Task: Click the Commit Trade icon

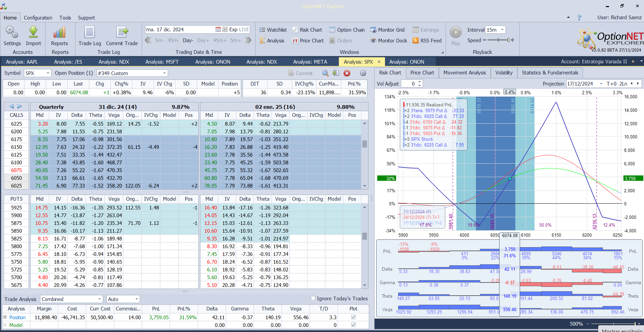Action: click(122, 33)
